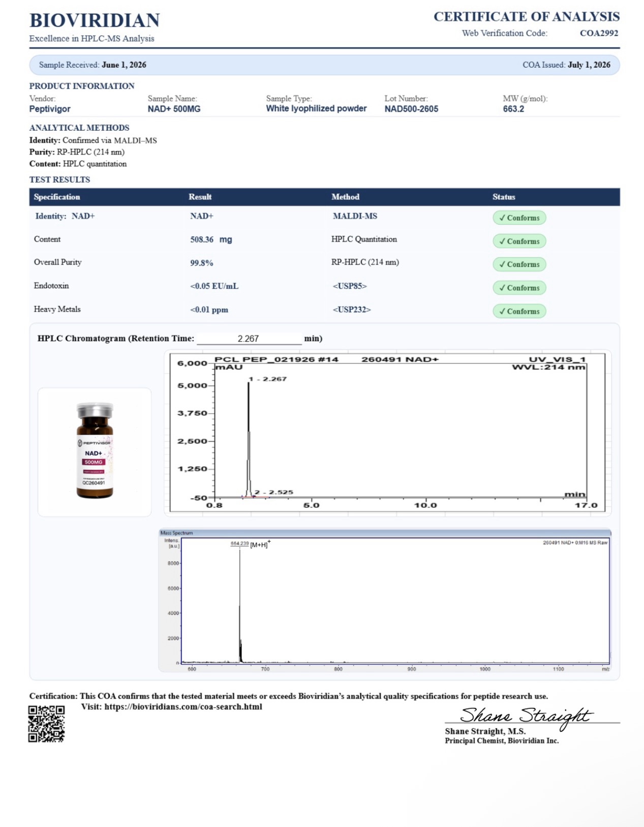Click the <USP85> method cell
This screenshot has width=644, height=827.
point(350,286)
